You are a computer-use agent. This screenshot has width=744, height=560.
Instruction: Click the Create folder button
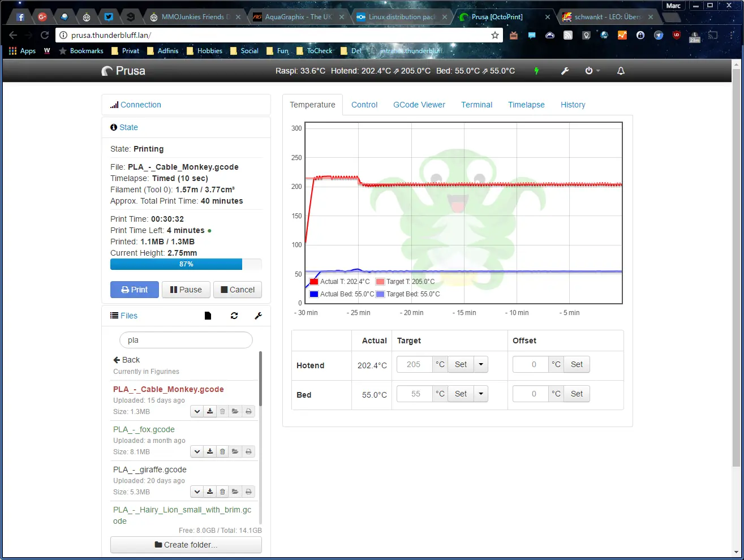(186, 545)
